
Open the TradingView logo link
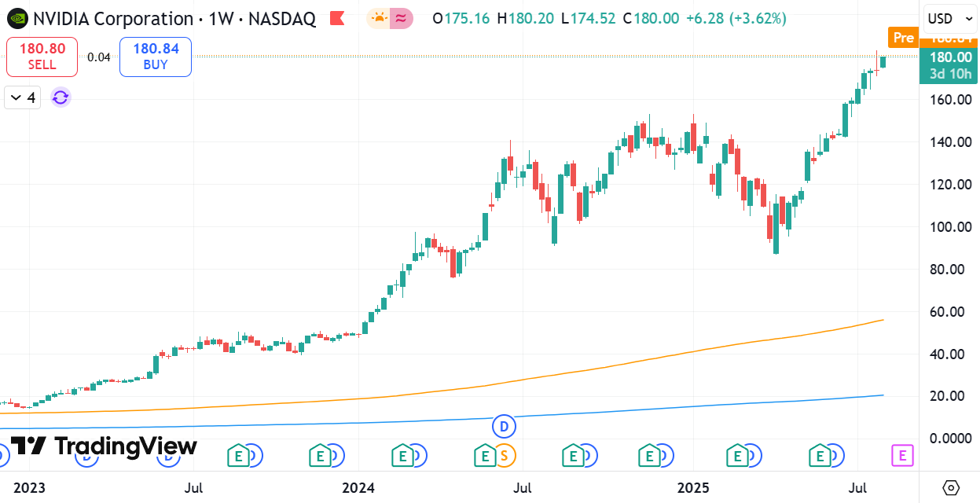pos(104,446)
